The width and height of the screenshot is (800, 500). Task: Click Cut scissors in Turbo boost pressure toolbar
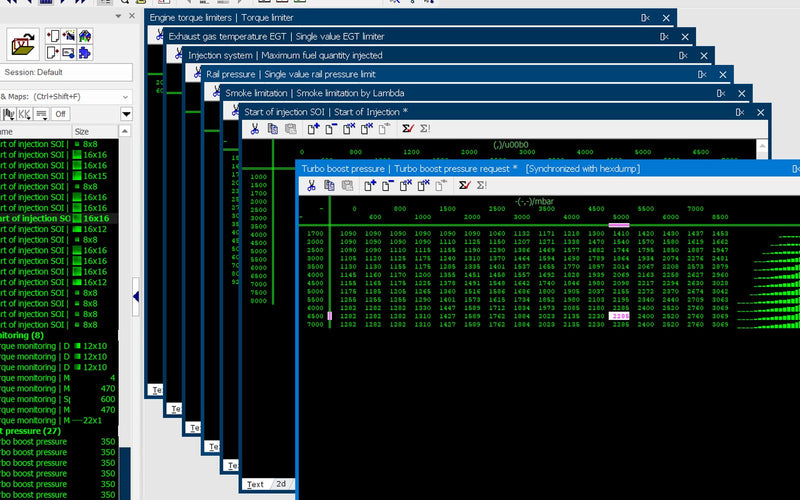point(311,186)
